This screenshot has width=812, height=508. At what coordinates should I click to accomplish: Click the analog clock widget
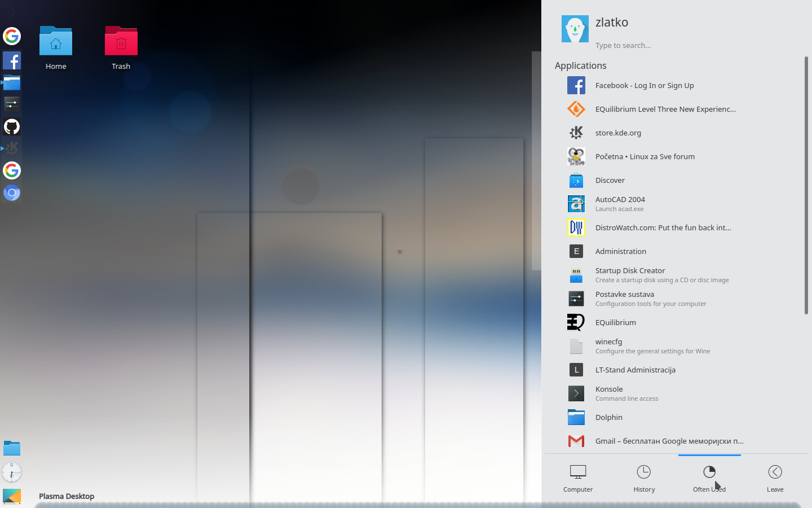[x=12, y=472]
